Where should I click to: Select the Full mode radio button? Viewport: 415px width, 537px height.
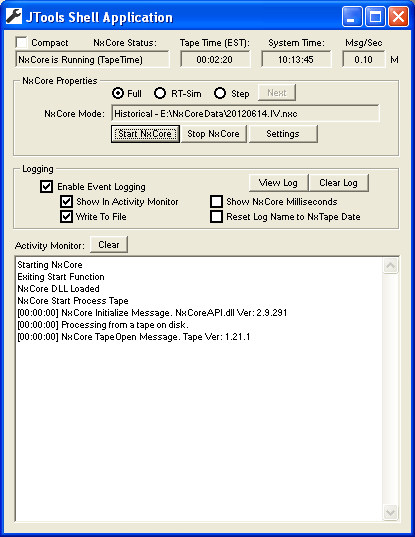[118, 93]
